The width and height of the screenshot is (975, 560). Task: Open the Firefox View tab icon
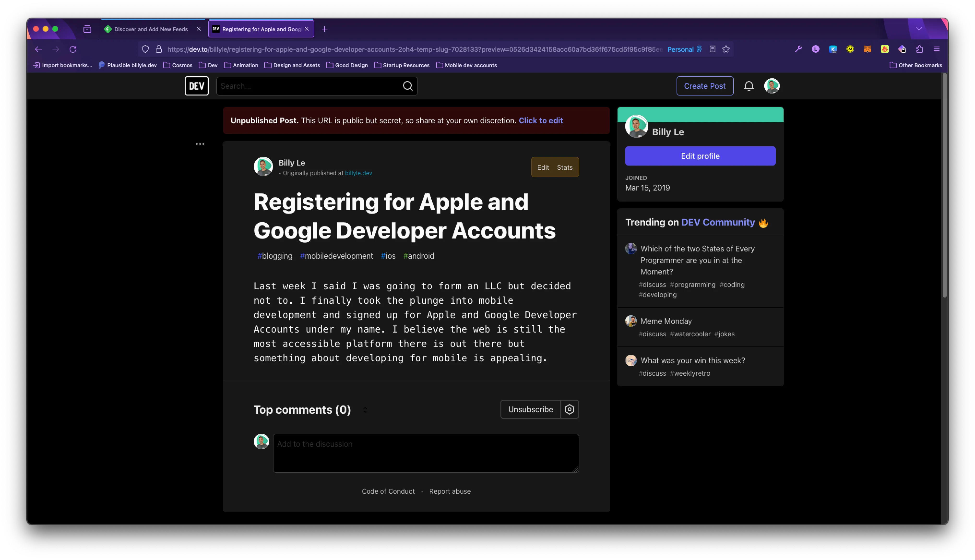(87, 29)
